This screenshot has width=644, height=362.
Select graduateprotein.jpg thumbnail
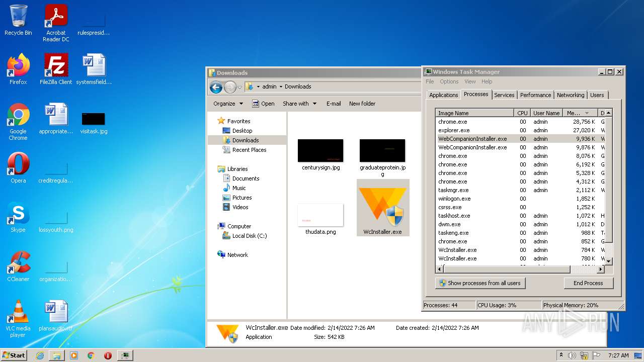382,158
